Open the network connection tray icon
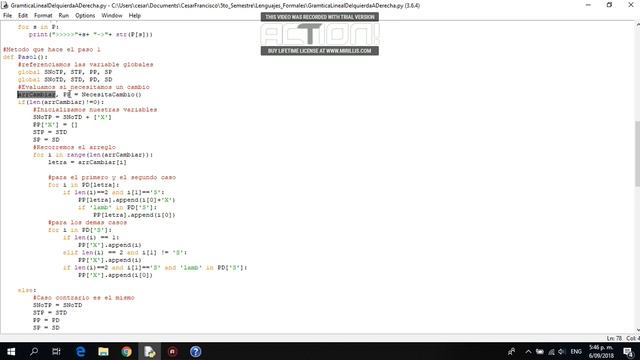640x360 pixels. pyautogui.click(x=551, y=351)
